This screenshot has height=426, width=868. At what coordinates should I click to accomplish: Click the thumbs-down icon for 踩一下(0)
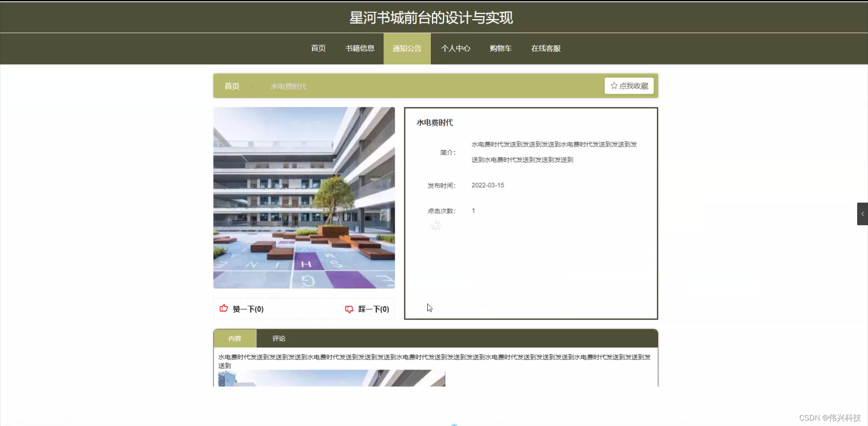click(x=349, y=309)
